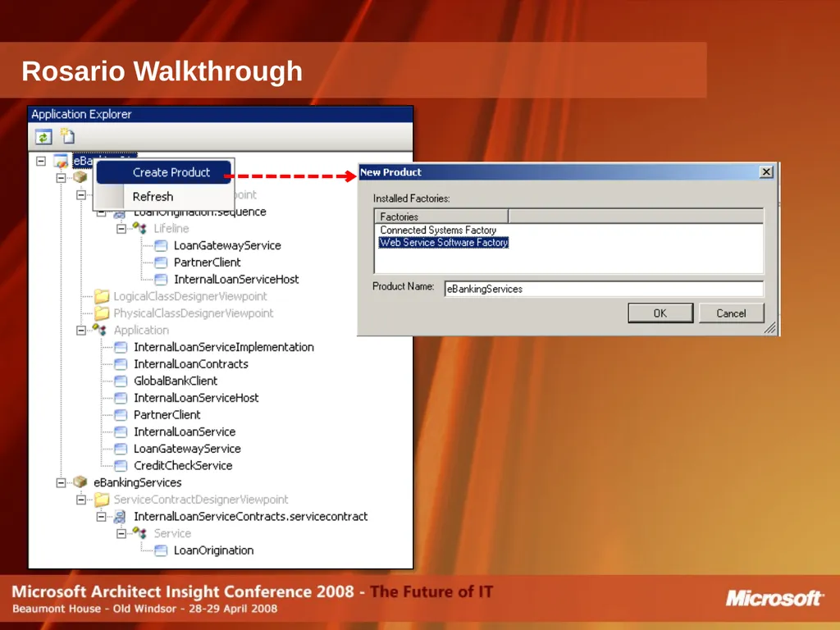This screenshot has width=840, height=630.
Task: Collapse ServiceContractDesignerViewpoint folder
Action: (x=81, y=500)
